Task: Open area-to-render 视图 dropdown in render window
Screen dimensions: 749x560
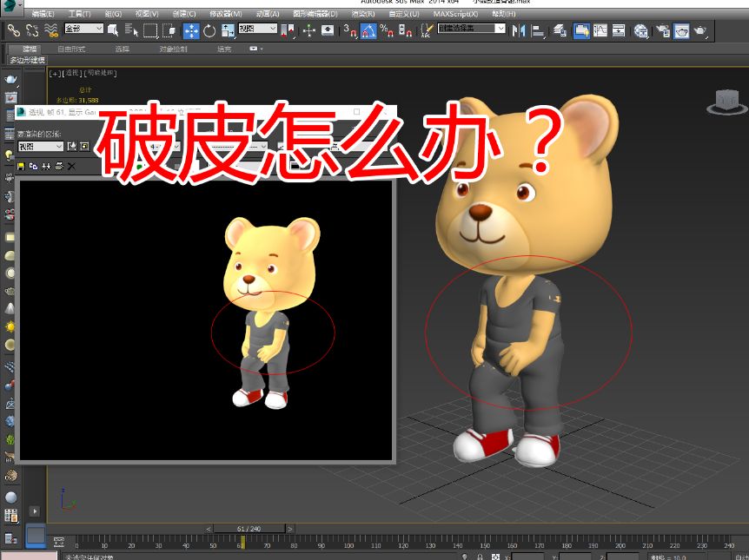Action: (x=41, y=147)
